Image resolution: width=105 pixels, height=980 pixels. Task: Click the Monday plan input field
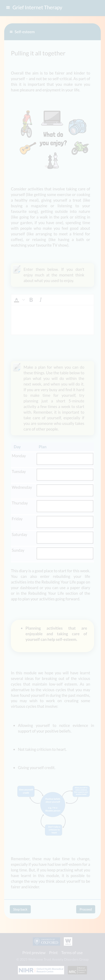coord(65,459)
